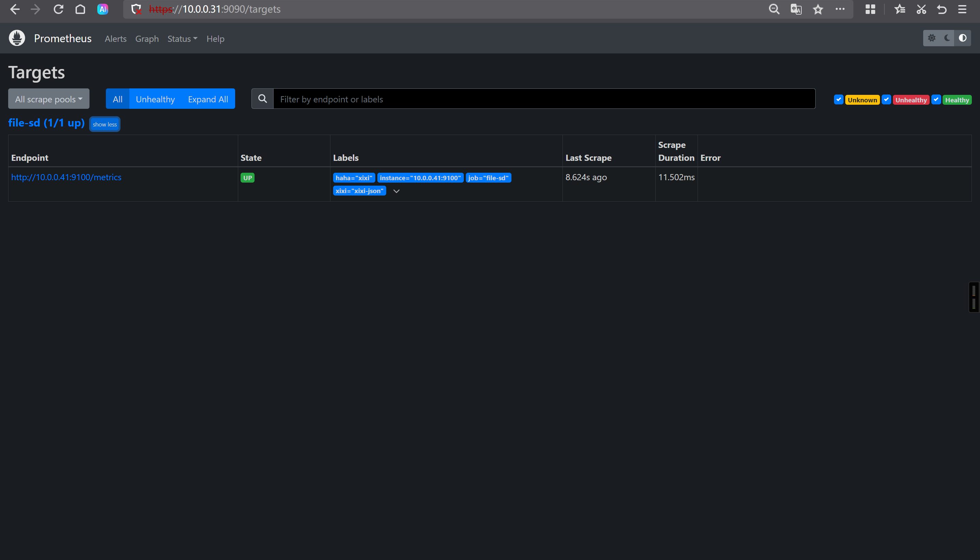Switch to light theme sun icon

(x=931, y=38)
